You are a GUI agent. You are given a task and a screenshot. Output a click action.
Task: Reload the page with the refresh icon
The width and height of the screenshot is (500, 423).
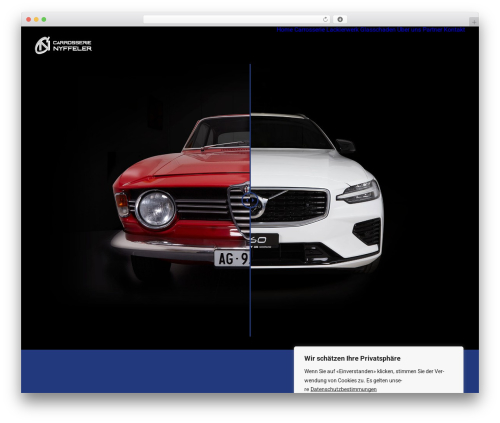325,19
